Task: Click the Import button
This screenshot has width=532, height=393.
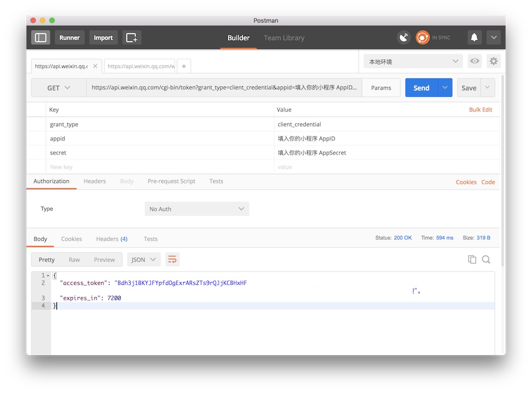Action: click(103, 38)
